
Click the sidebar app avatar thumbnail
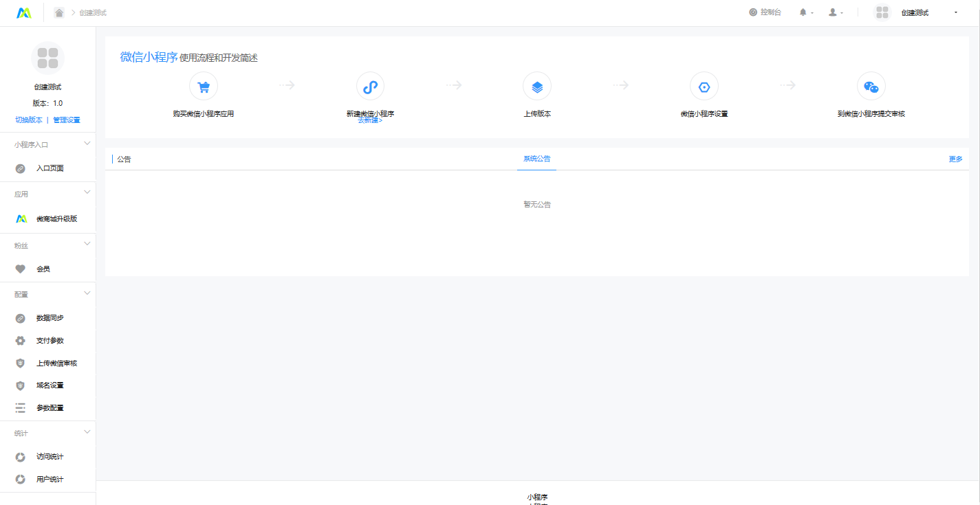click(48, 58)
